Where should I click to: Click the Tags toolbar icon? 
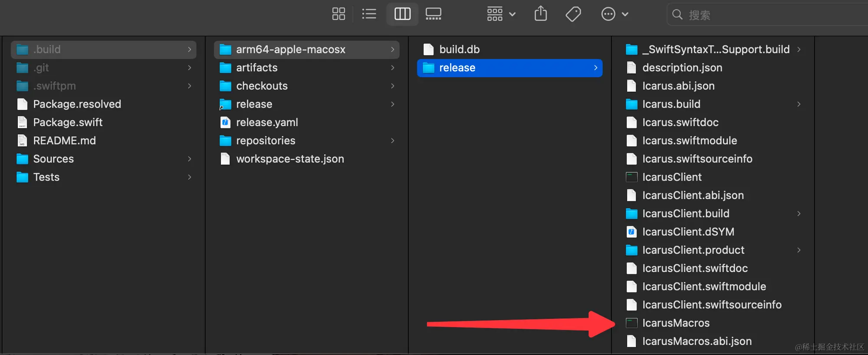(573, 14)
